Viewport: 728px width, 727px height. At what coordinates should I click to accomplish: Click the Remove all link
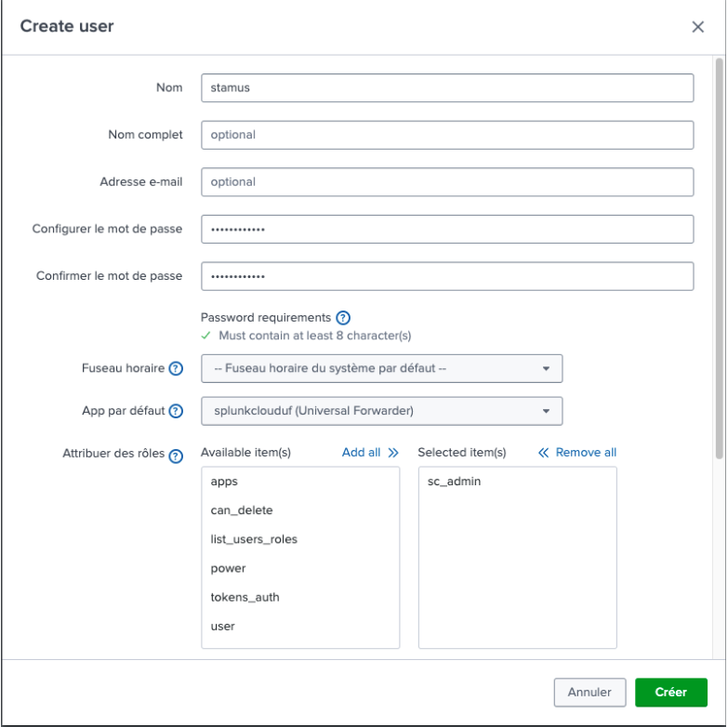coord(576,453)
